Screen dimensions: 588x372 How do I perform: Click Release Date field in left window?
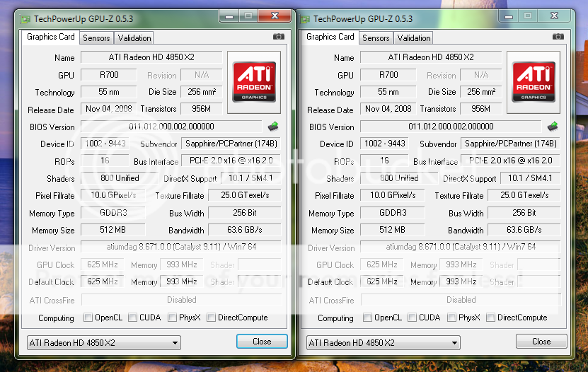[x=109, y=109]
